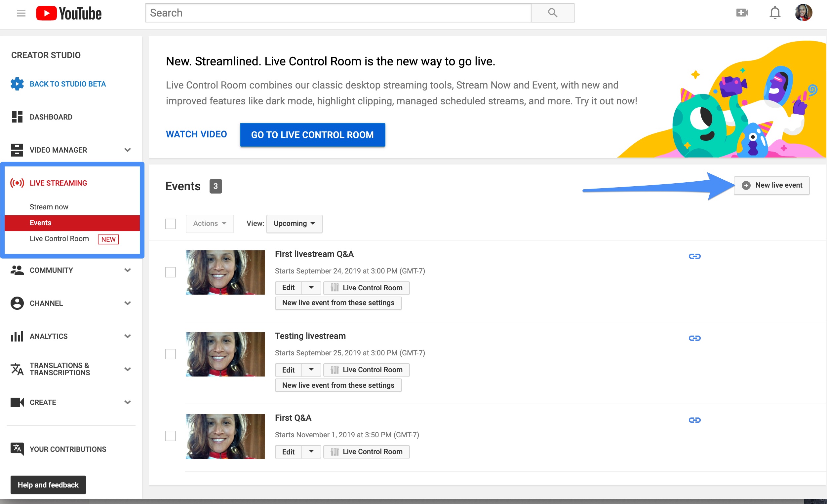
Task: New live event from Testing livestream settings
Action: 338,385
